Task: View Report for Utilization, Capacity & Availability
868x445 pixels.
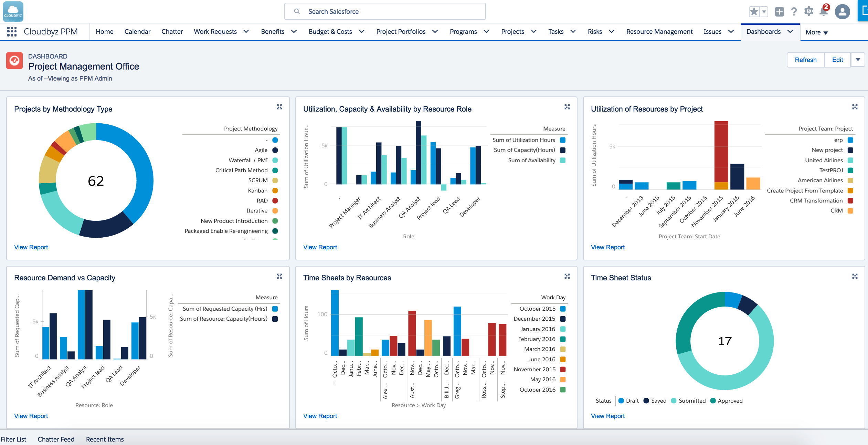Action: [320, 247]
